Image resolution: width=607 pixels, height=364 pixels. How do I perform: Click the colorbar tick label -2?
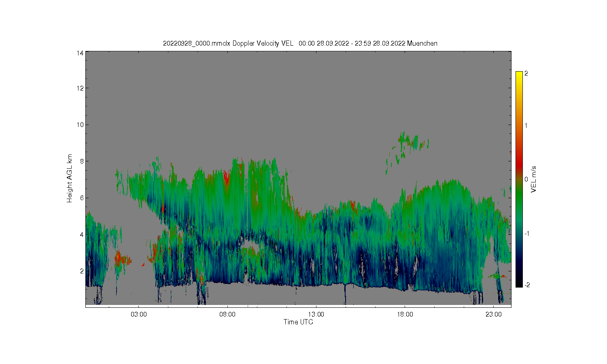point(527,285)
